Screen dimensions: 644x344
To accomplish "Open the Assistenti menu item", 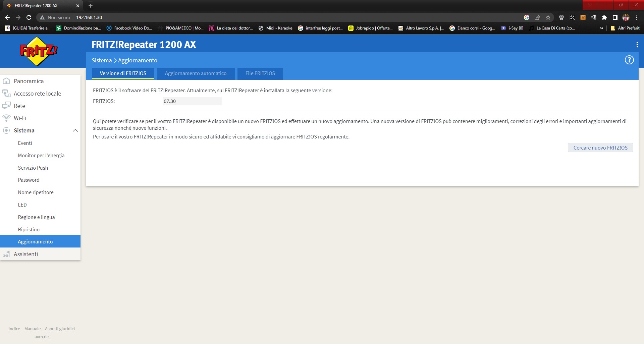I will coord(26,254).
